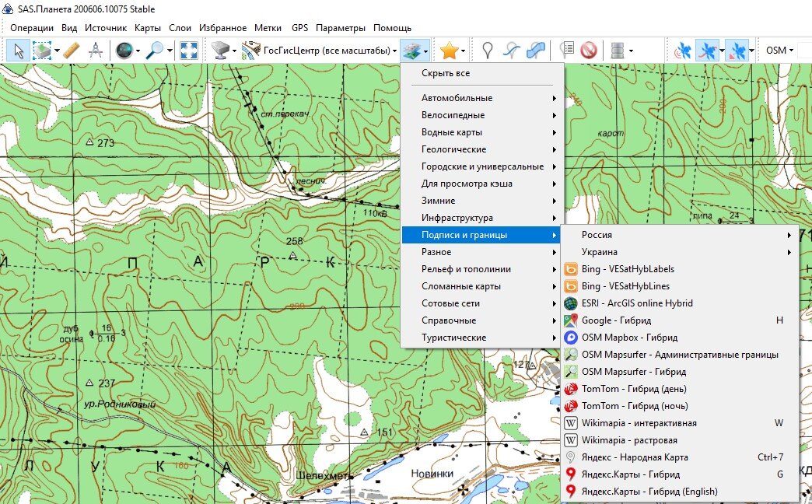Toggle full screen mode icon

point(189,51)
